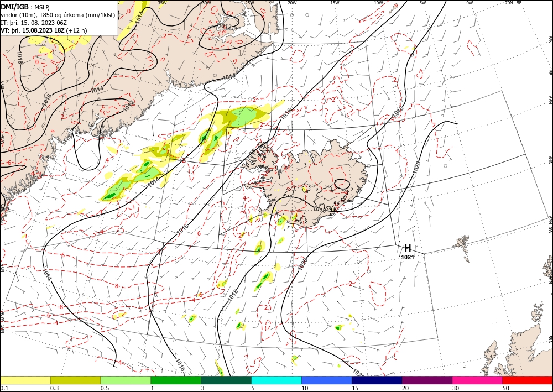
Task: Pick the blue 10–15 legend swatch
Action: 327,380
